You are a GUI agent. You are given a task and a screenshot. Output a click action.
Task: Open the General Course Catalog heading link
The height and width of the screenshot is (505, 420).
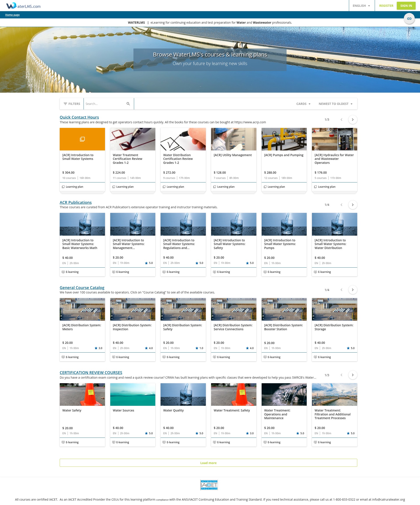coord(82,287)
